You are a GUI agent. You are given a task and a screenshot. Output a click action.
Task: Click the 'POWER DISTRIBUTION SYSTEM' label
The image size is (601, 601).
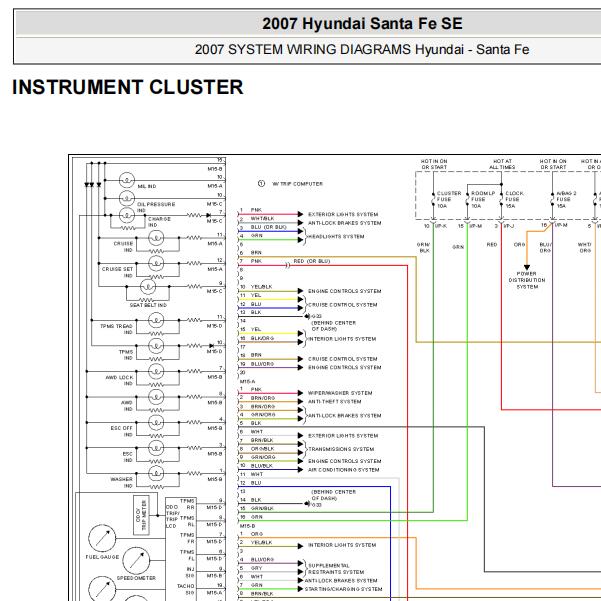pyautogui.click(x=527, y=280)
